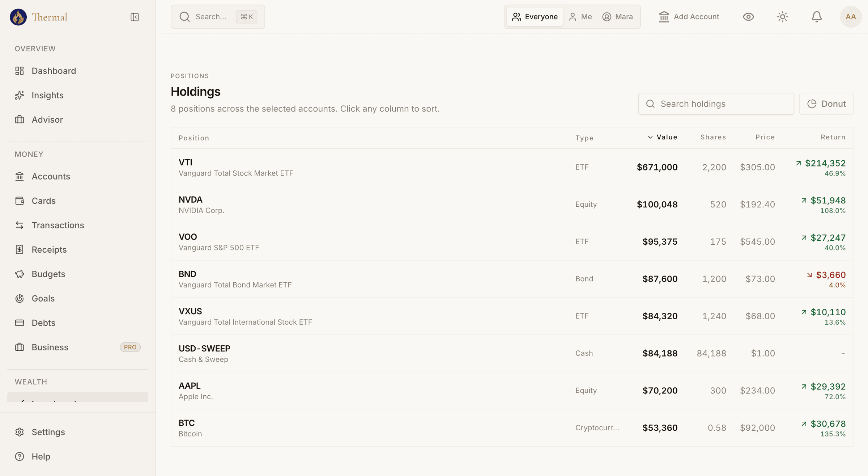The width and height of the screenshot is (868, 476).
Task: Sort by Position column
Action: [194, 138]
